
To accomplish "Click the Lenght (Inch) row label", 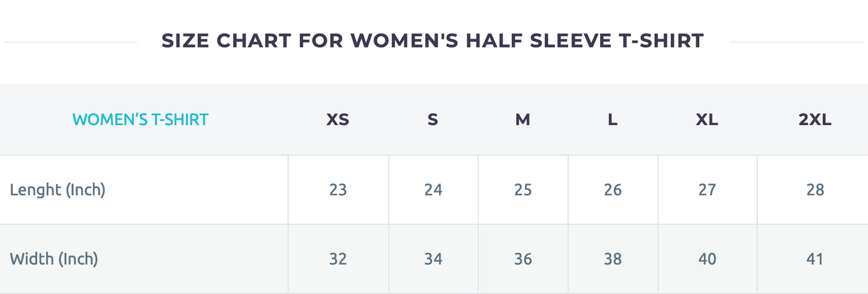I will click(x=58, y=190).
